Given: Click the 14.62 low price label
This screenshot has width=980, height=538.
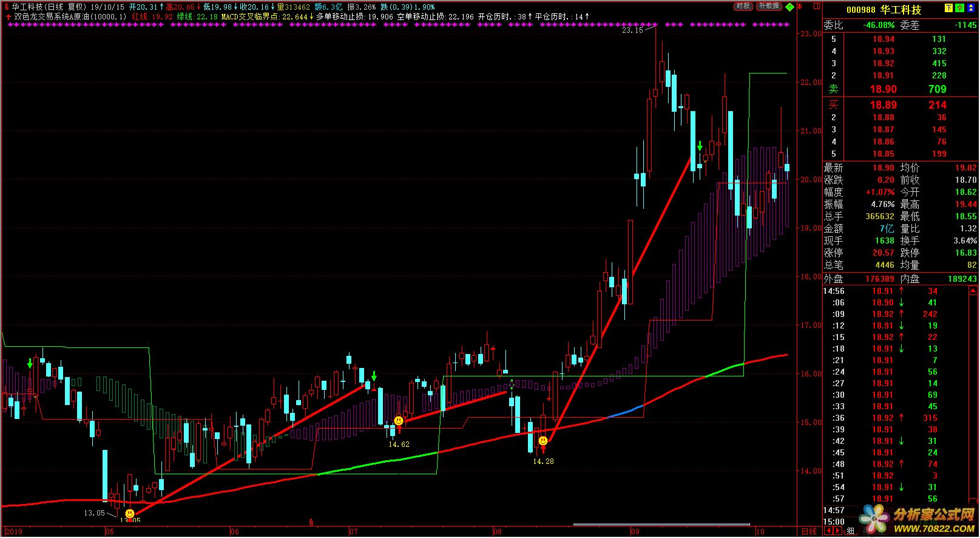Looking at the screenshot, I should (x=399, y=444).
